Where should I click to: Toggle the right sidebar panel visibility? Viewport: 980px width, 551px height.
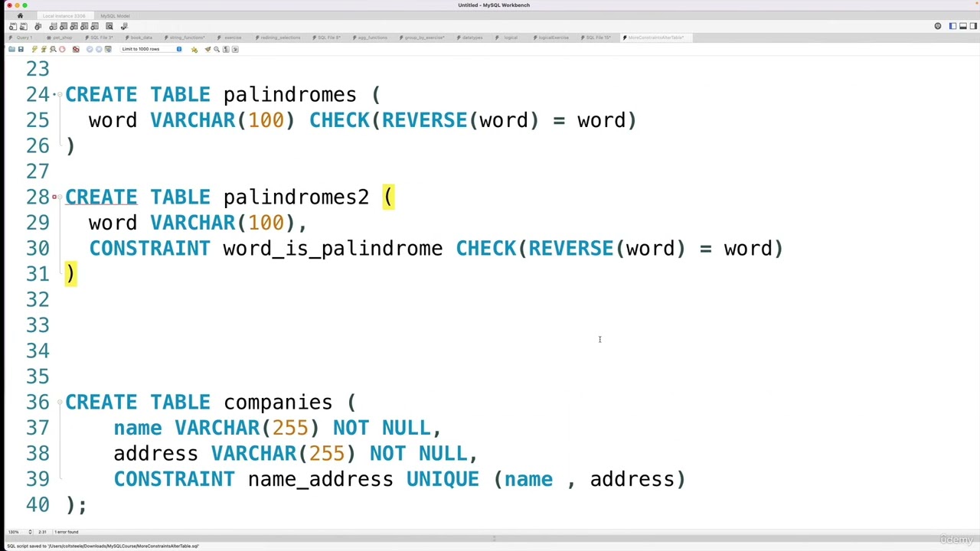(973, 26)
